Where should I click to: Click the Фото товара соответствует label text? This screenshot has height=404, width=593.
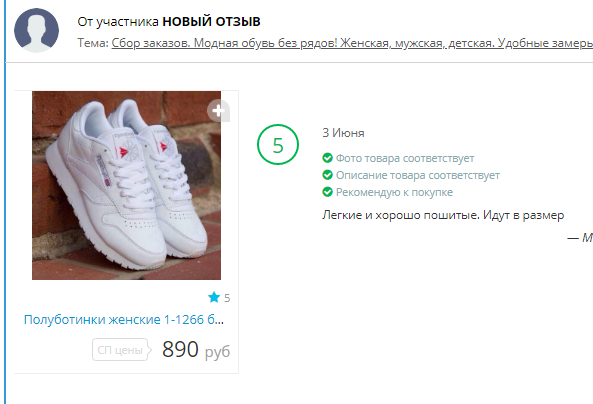pyautogui.click(x=405, y=158)
